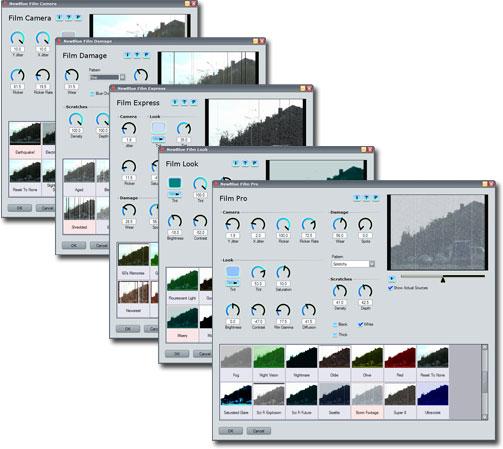Click the P button in Film Look window
The image size is (503, 449).
[x=254, y=163]
